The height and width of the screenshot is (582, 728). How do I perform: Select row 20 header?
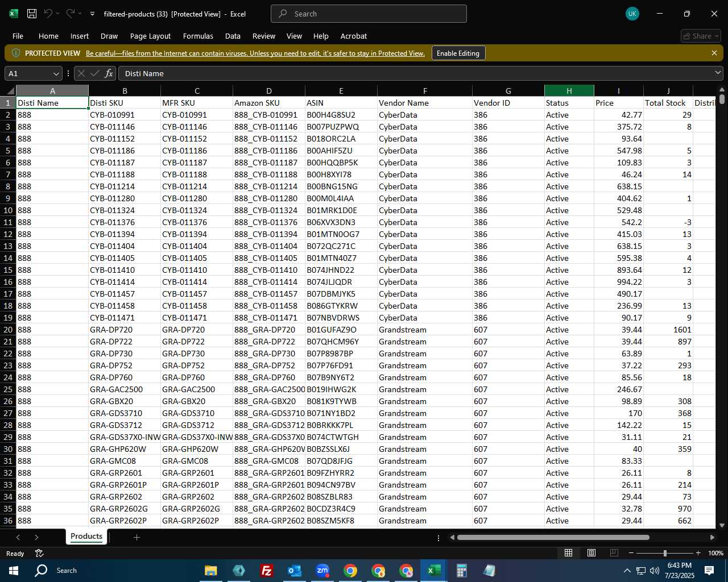click(x=8, y=330)
